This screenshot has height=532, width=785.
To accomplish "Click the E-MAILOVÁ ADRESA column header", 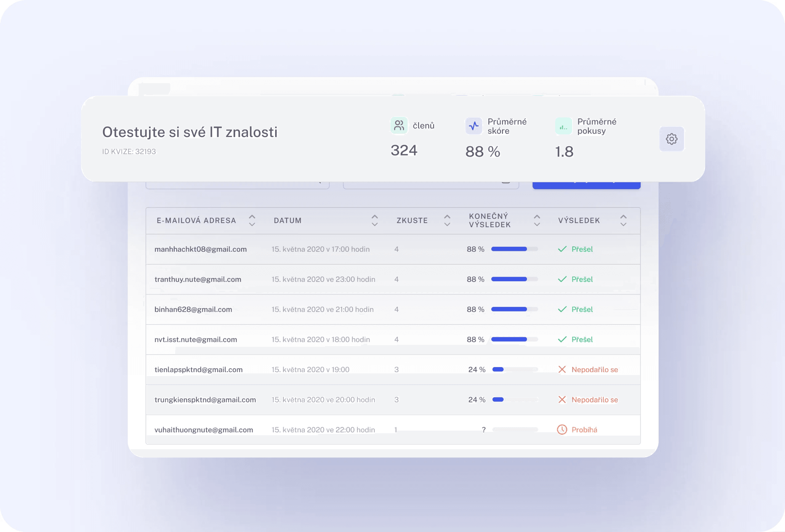I will click(196, 220).
